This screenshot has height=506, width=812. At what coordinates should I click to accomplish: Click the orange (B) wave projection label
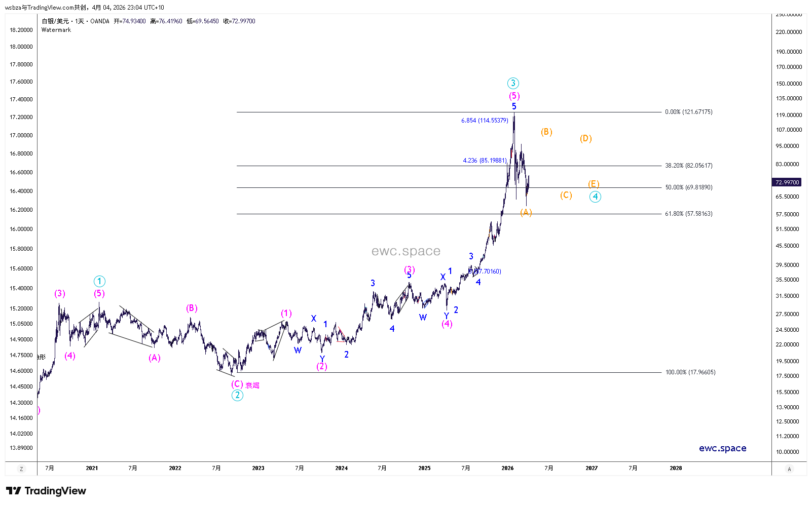(546, 132)
